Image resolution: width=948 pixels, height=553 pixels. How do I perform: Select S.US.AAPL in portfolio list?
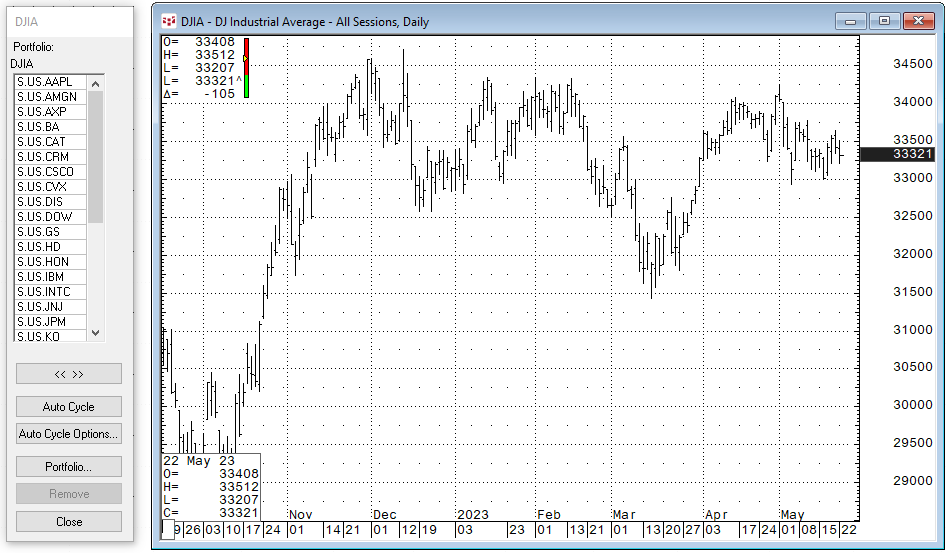coord(51,82)
